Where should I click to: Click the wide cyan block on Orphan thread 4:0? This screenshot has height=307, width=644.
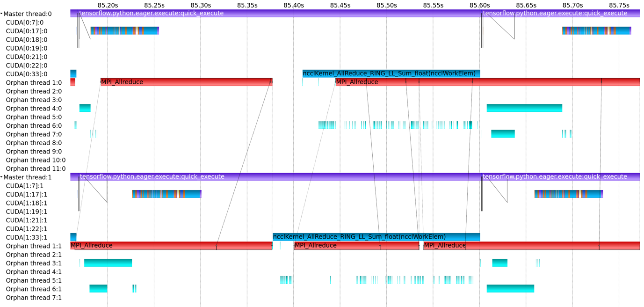coord(524,108)
